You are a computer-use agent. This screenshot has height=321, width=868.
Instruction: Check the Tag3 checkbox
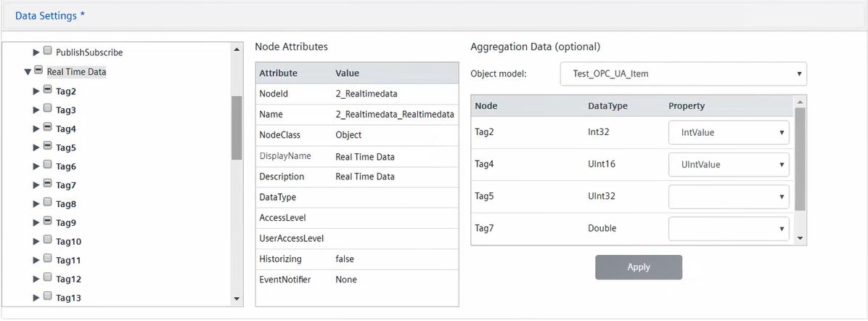47,109
